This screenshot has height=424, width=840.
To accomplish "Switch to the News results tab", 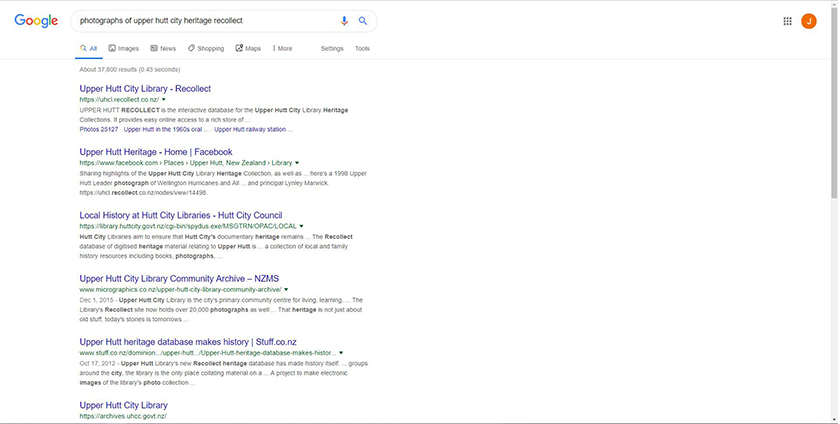I will click(163, 48).
